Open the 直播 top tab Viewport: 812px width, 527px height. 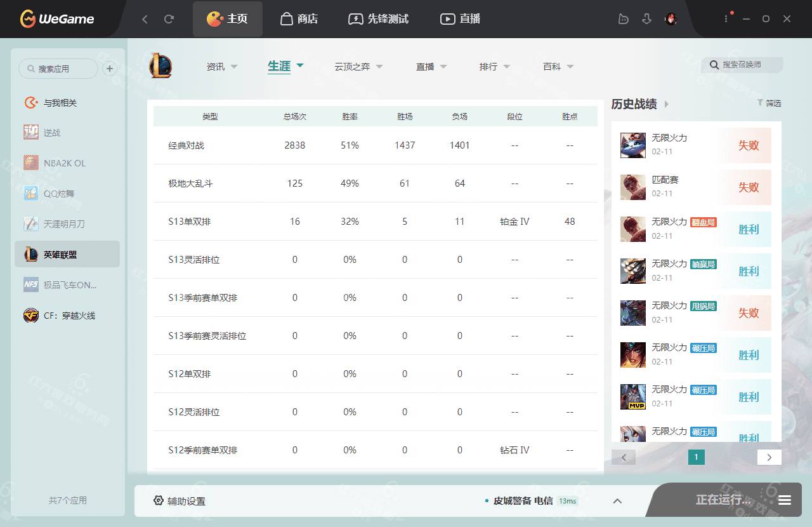coord(461,19)
